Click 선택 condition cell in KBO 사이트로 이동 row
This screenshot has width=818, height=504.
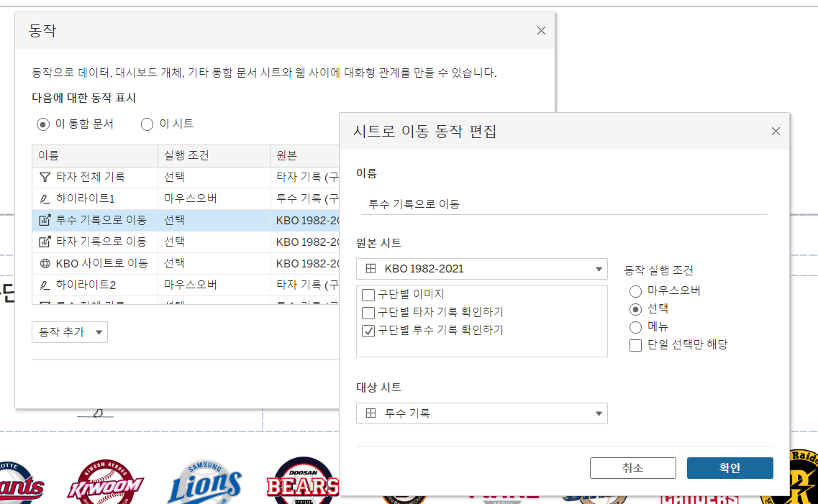[x=214, y=264]
